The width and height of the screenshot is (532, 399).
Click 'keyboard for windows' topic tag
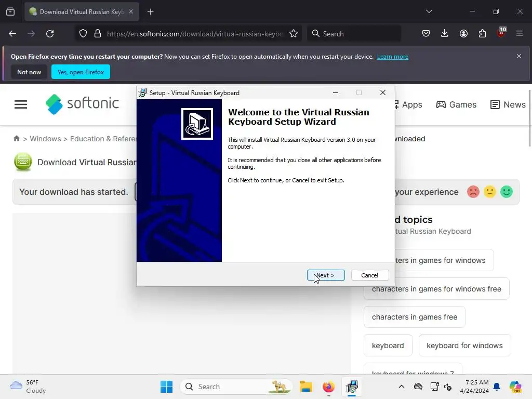(x=464, y=345)
